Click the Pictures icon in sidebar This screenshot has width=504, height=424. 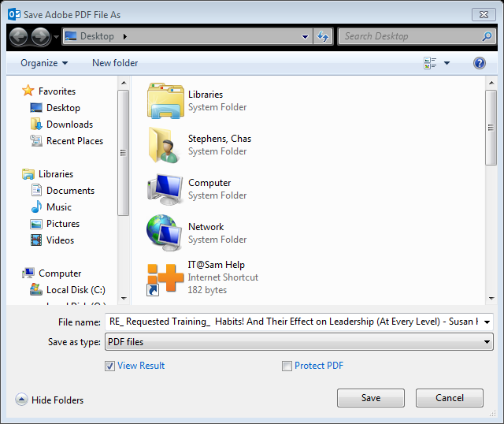pos(36,224)
